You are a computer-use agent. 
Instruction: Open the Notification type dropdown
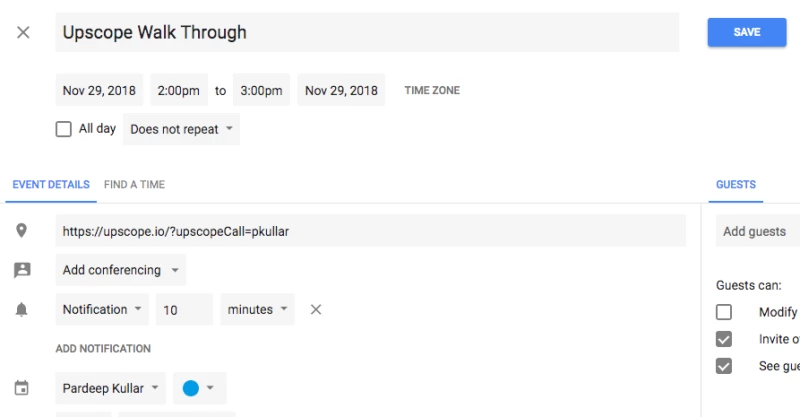click(x=102, y=310)
